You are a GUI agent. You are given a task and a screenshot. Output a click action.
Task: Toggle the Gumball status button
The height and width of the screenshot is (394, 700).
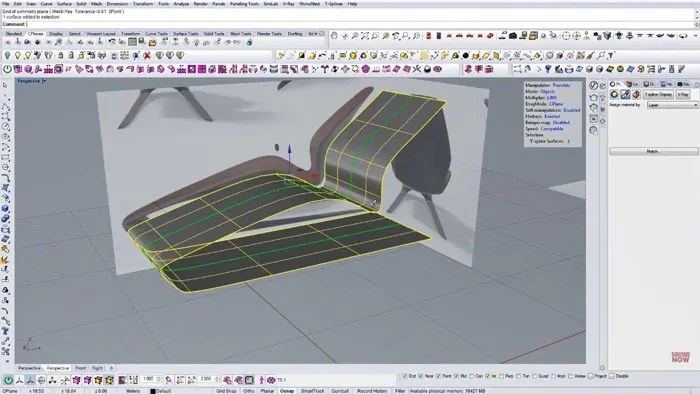click(x=340, y=391)
